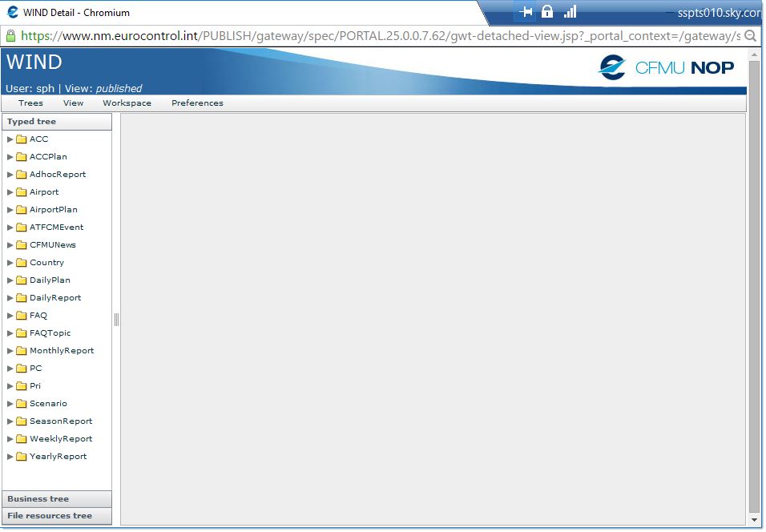Screen dimensions: 766x532
Task: Click the green secure lock icon beside the URL
Action: [x=10, y=36]
